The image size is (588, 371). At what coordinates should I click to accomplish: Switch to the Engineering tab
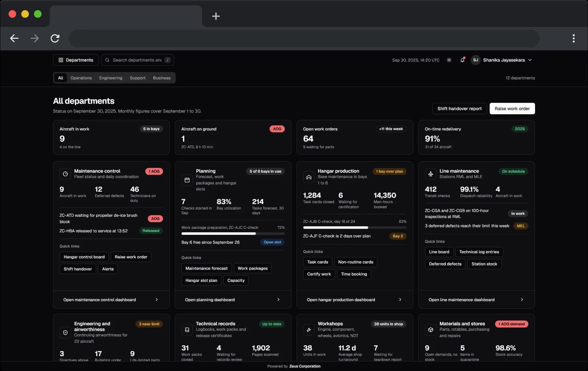[x=111, y=78]
